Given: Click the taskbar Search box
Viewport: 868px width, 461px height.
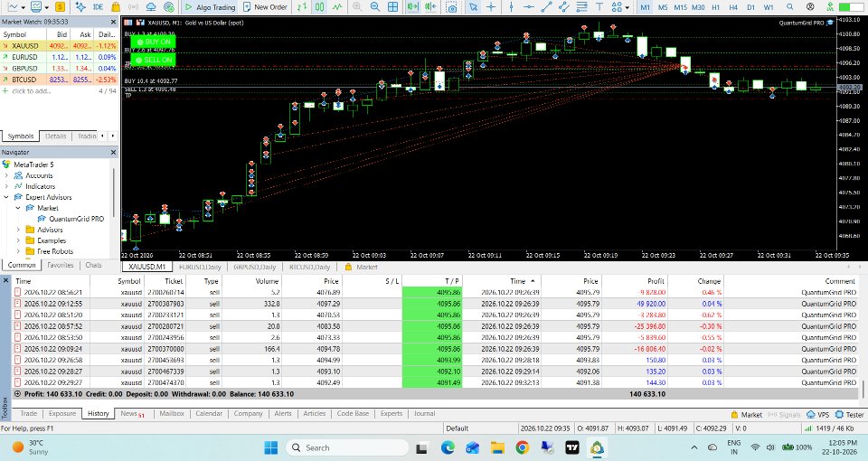Looking at the screenshot, I should tap(347, 447).
